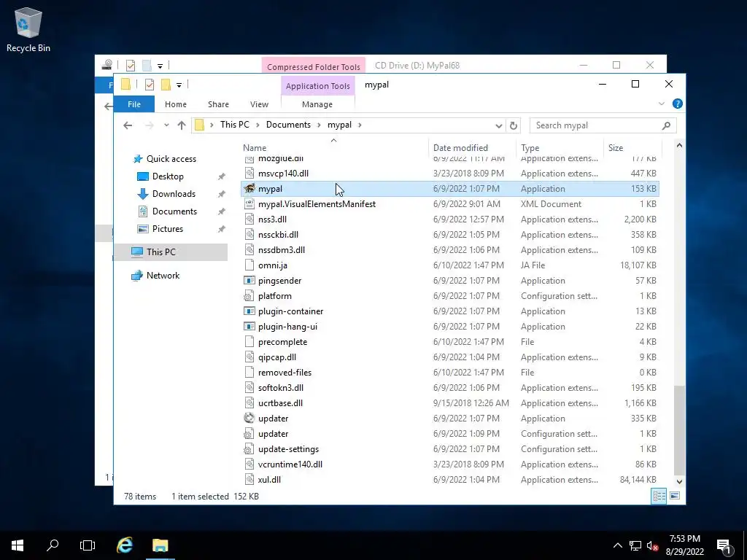747x560 pixels.
Task: Select the nss3.dll file row
Action: pos(450,219)
